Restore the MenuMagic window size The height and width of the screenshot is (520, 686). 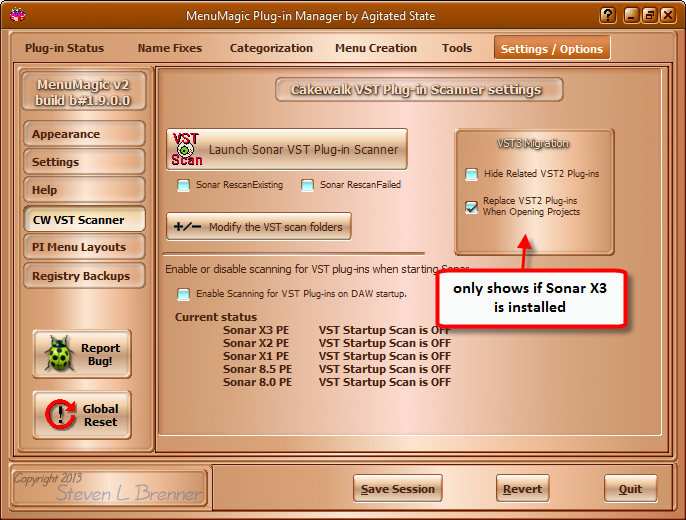pos(649,15)
